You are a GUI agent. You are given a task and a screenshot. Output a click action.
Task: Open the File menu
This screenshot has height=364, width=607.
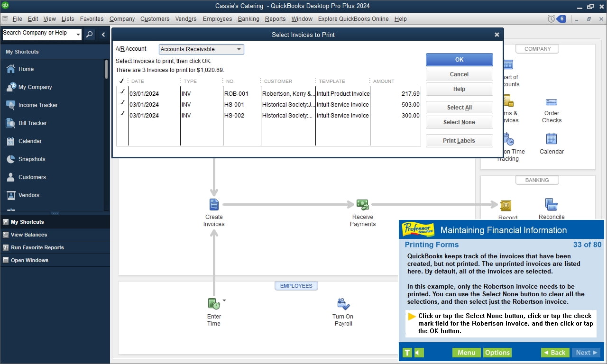point(17,19)
